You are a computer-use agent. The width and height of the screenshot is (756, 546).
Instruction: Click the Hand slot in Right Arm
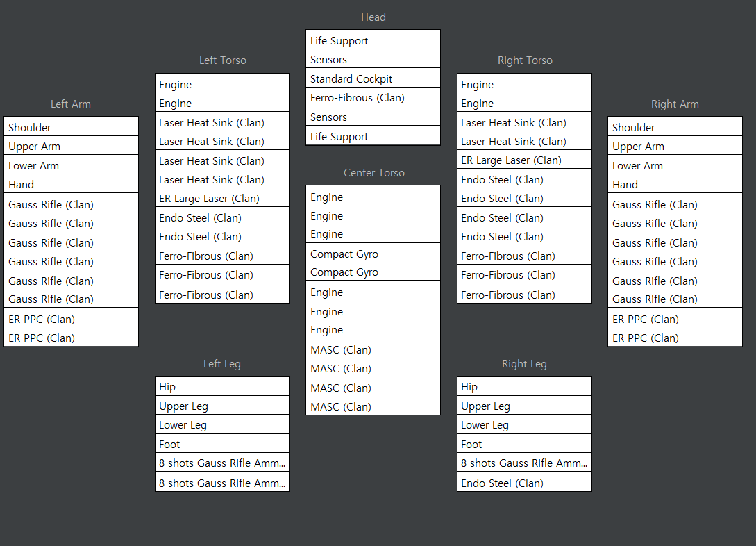(675, 185)
